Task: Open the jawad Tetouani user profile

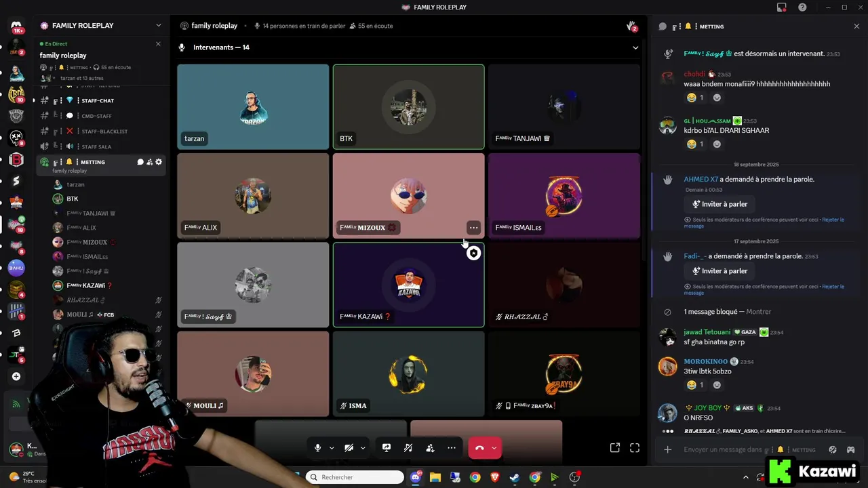Action: click(x=707, y=332)
